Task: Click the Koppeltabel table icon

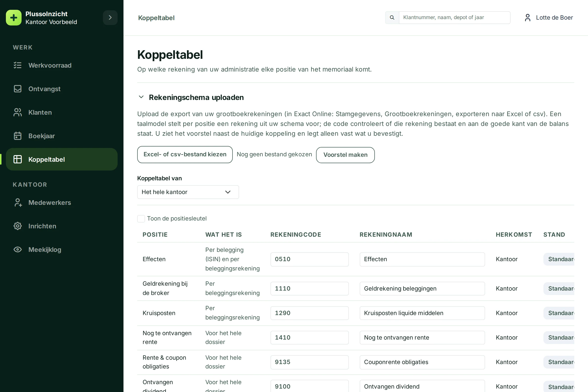Action: point(17,159)
